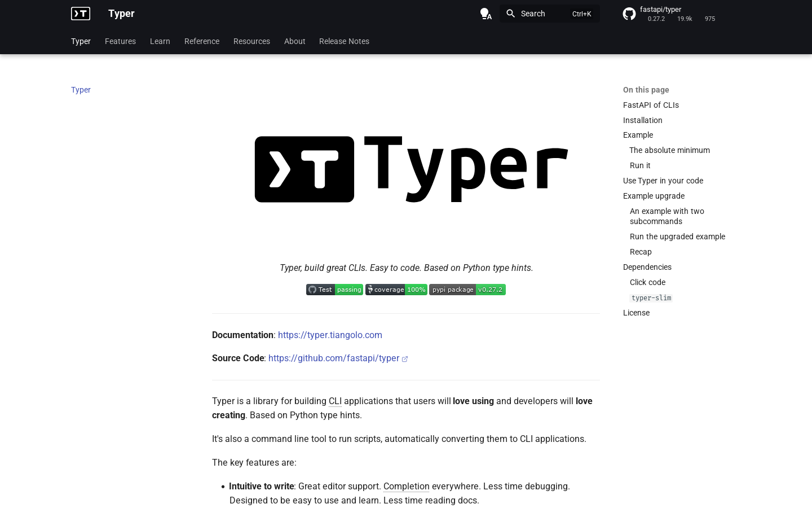
Task: Open the About tab
Action: pyautogui.click(x=295, y=41)
